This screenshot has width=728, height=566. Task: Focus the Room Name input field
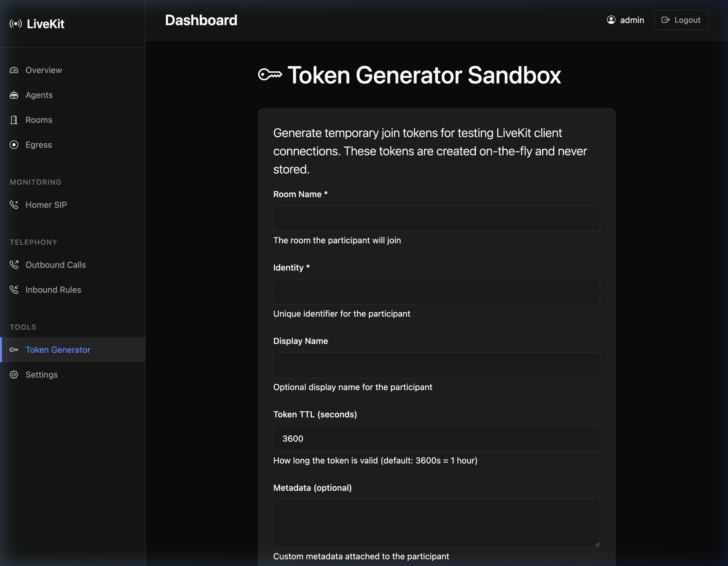click(436, 219)
